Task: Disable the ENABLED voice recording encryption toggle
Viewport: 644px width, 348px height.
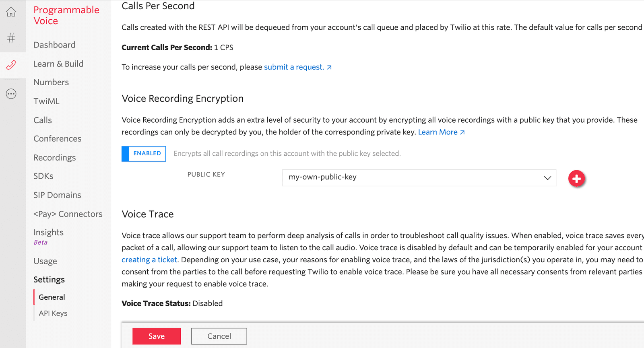Action: click(x=143, y=154)
